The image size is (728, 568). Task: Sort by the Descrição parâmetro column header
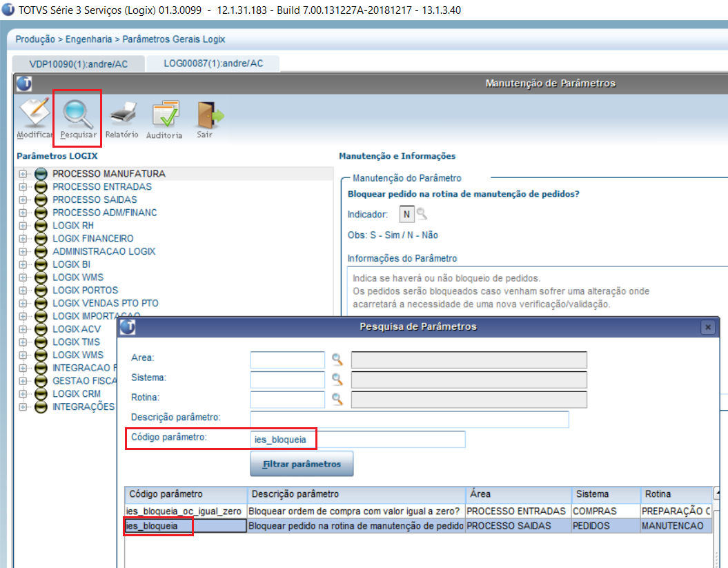coord(356,494)
